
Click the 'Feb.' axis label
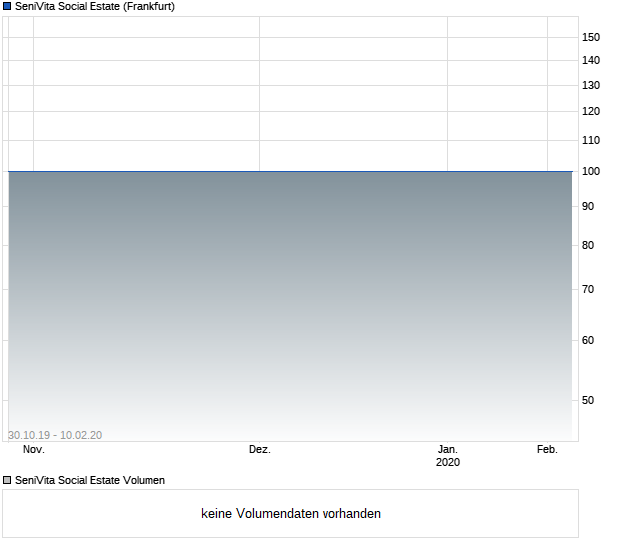point(547,450)
